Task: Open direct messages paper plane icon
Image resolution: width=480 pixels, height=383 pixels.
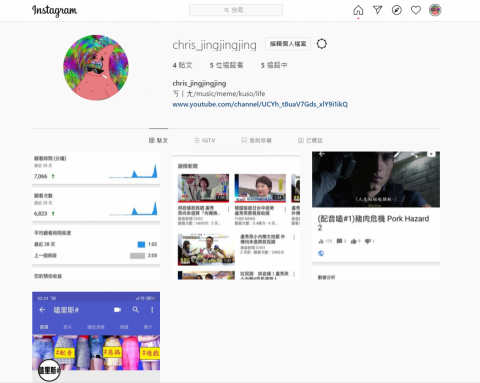Action: pos(377,10)
